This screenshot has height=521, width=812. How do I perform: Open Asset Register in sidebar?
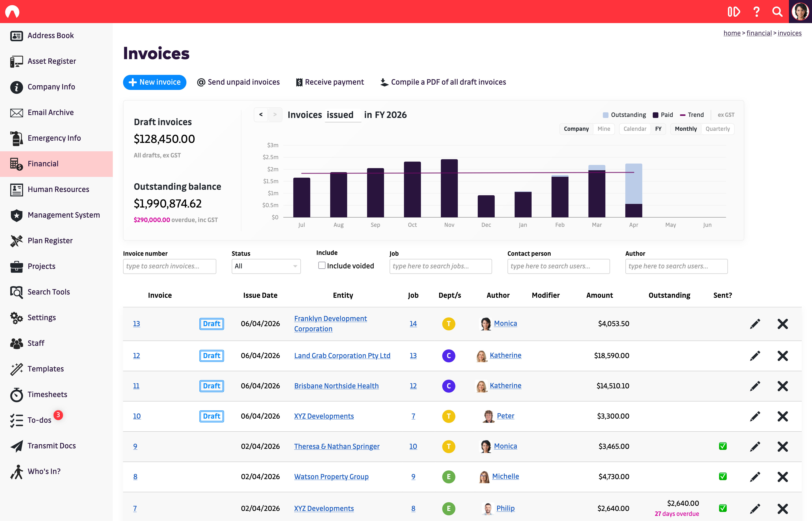tap(51, 61)
